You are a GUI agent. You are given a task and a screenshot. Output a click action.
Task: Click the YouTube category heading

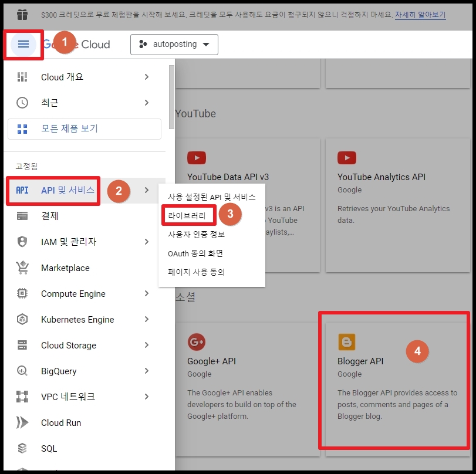195,113
